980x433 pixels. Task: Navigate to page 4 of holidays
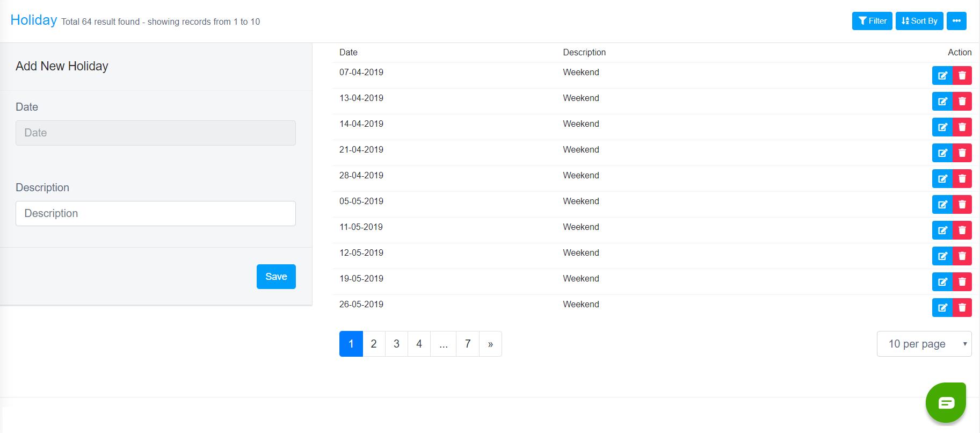tap(419, 344)
